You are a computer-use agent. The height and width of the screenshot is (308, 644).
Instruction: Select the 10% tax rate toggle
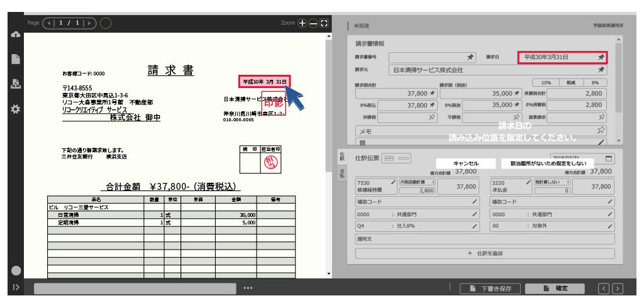pyautogui.click(x=545, y=83)
